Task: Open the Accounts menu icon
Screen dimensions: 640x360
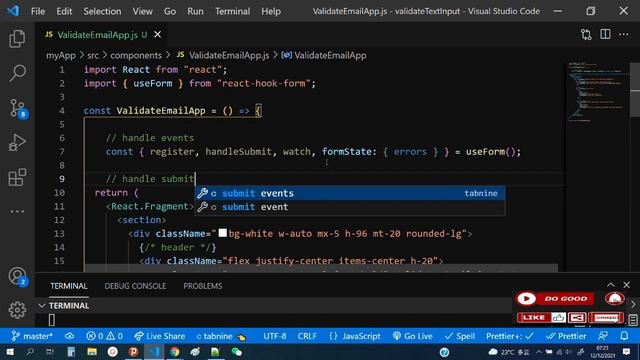Action: [x=18, y=277]
